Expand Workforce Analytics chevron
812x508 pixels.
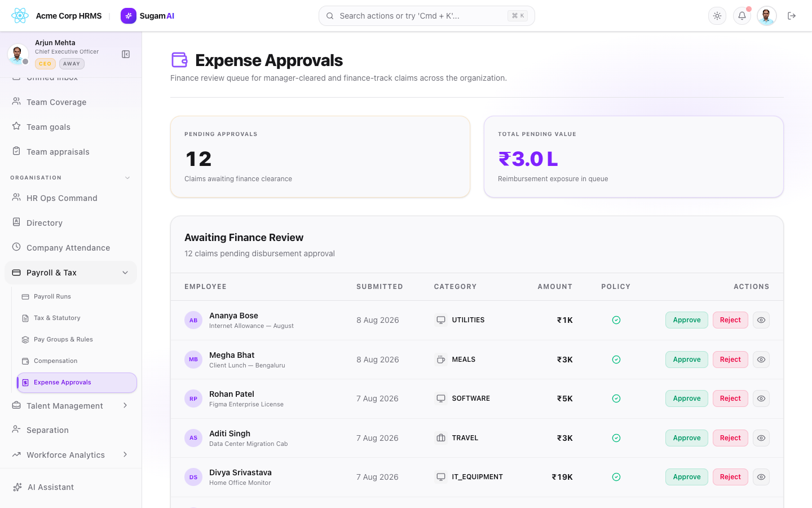click(125, 454)
